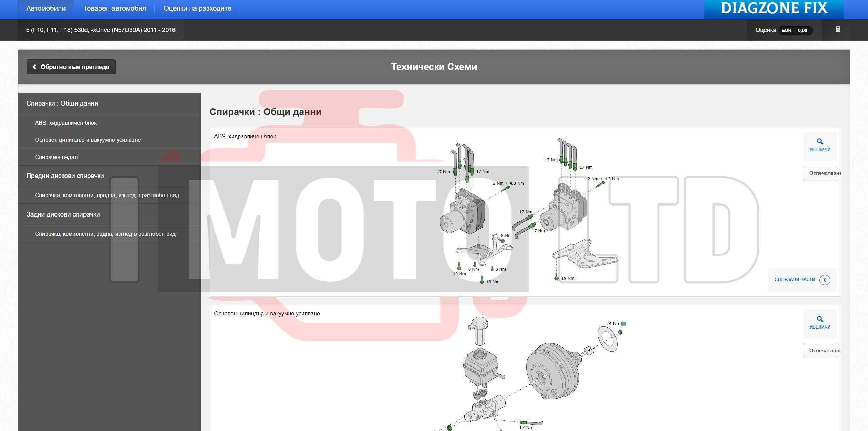Open Спирачен педал sidebar item
Viewport: 868px width, 431px height.
pos(109,157)
